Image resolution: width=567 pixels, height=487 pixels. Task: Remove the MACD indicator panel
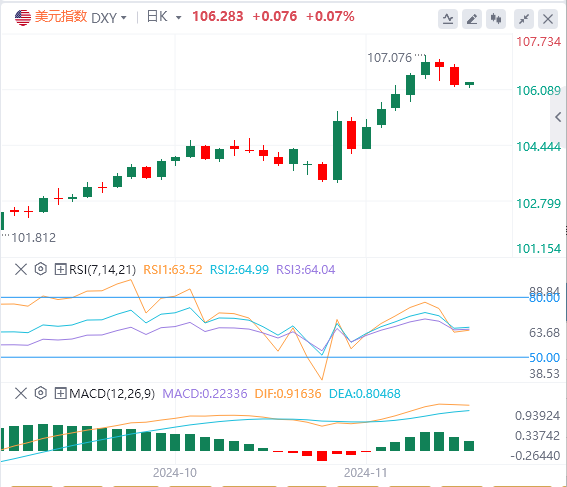(21, 393)
